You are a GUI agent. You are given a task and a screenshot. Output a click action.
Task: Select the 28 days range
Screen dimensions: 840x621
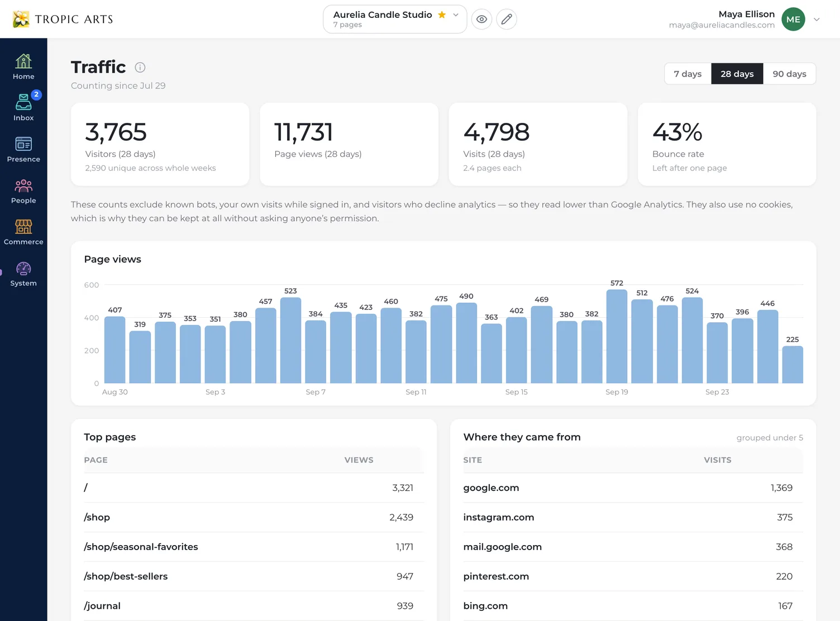click(737, 74)
